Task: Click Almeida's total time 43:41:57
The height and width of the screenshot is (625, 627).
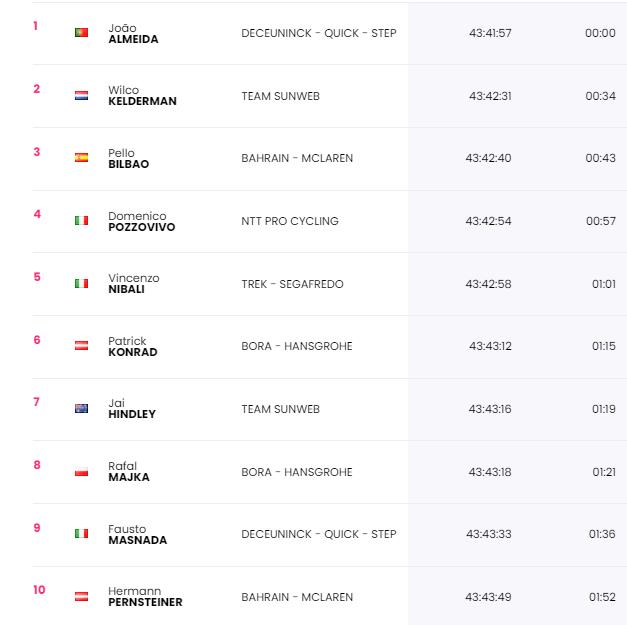Action: 490,33
